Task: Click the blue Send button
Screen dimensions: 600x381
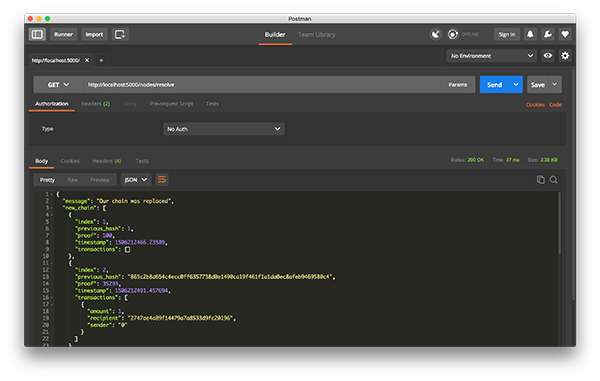Action: [494, 85]
